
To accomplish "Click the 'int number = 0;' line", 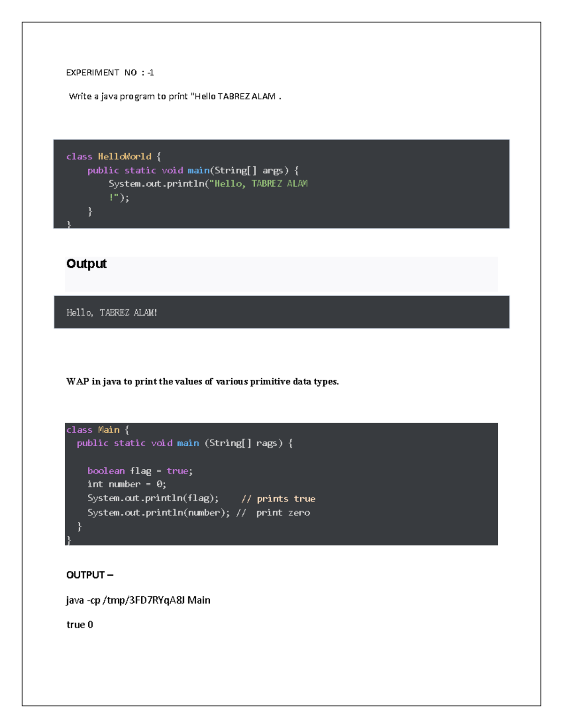I will 127,484.
